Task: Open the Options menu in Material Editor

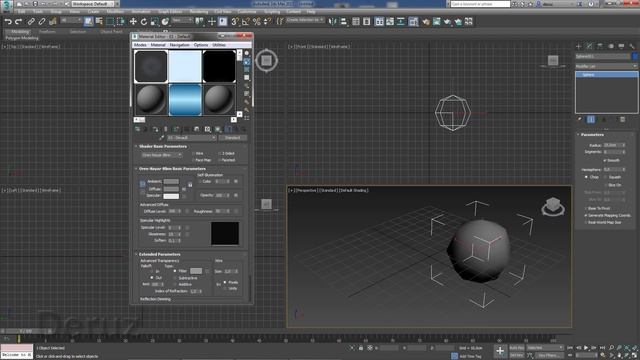Action: pyautogui.click(x=201, y=45)
